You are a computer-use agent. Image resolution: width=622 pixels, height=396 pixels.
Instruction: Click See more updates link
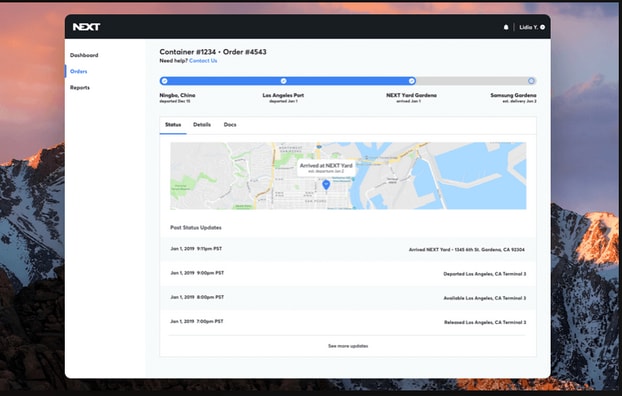click(x=348, y=346)
